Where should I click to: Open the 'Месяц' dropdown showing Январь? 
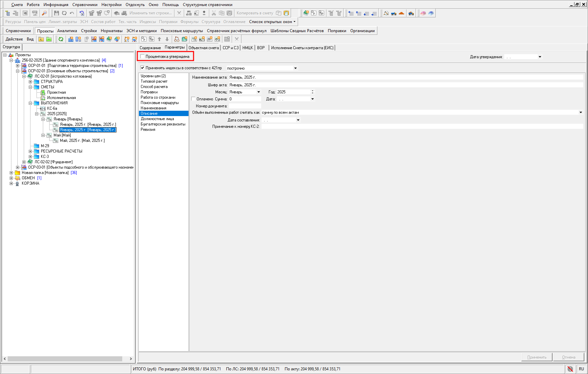click(258, 92)
